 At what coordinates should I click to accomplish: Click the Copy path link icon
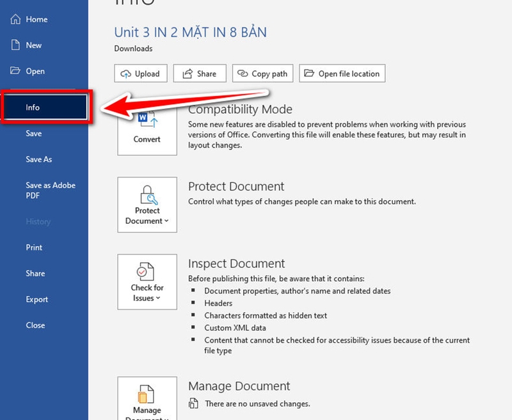coord(243,74)
